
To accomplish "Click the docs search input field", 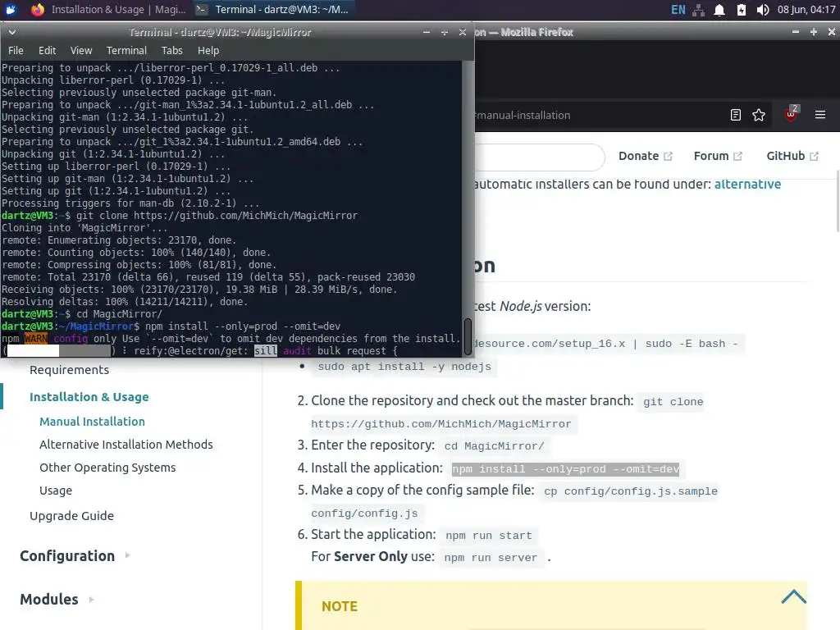I will pos(540,157).
